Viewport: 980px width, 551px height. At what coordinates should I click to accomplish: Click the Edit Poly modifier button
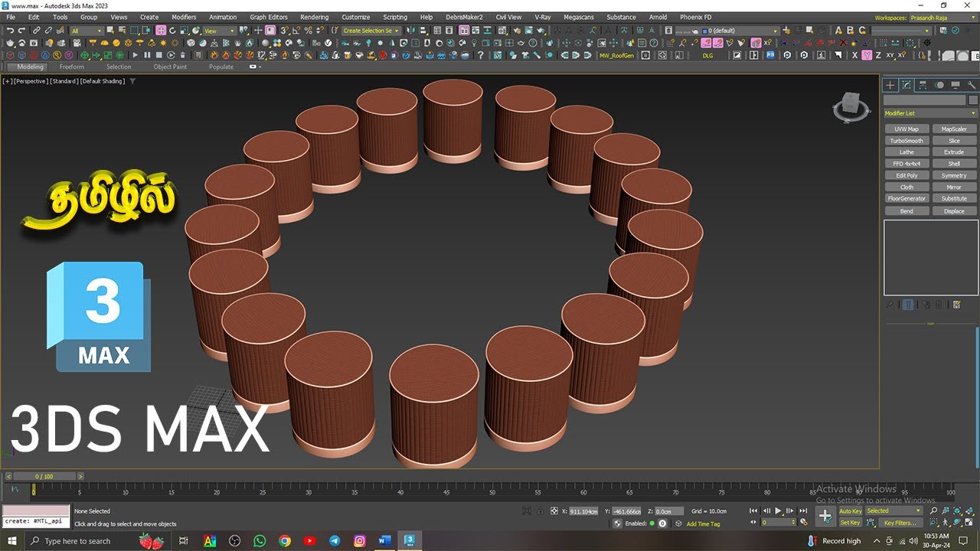(x=906, y=175)
